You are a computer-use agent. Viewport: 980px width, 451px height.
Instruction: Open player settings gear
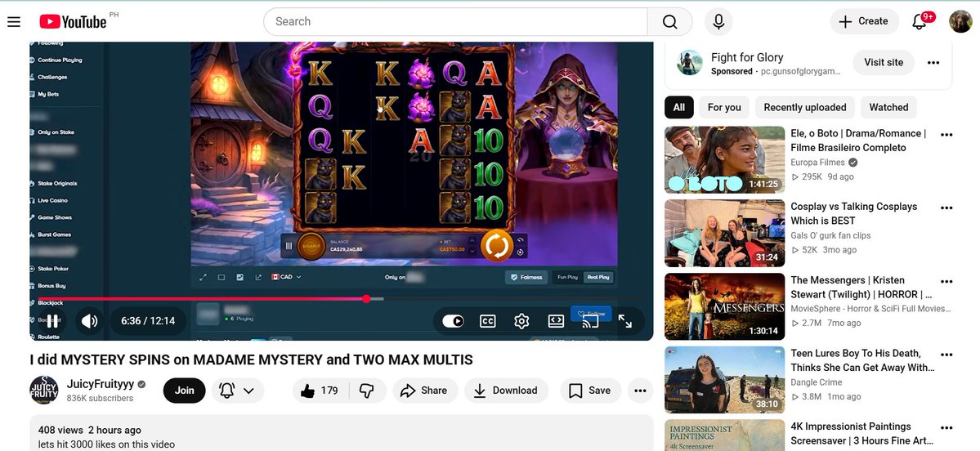tap(521, 321)
